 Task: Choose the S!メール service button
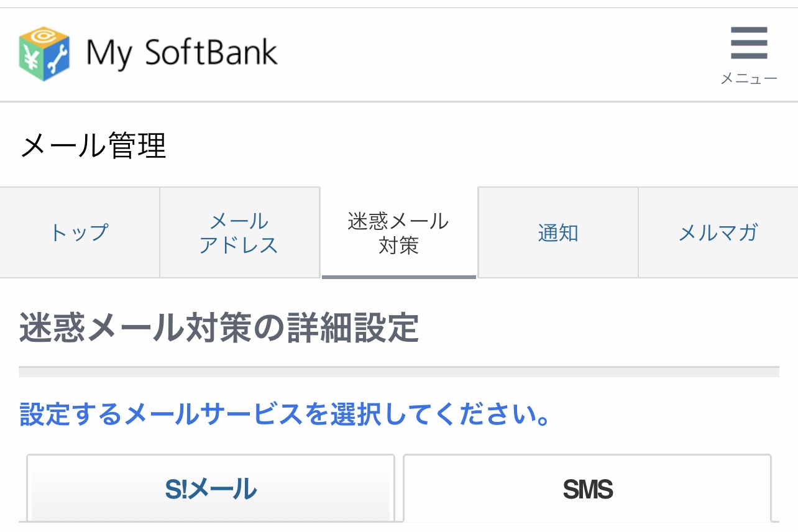pos(211,489)
